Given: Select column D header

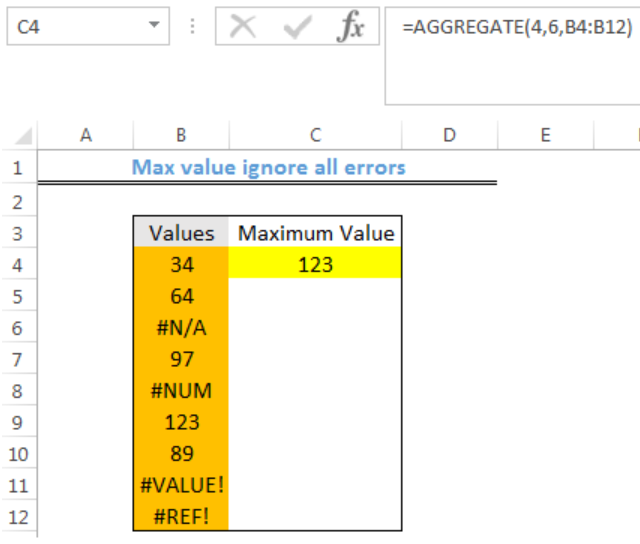Looking at the screenshot, I should [x=449, y=135].
